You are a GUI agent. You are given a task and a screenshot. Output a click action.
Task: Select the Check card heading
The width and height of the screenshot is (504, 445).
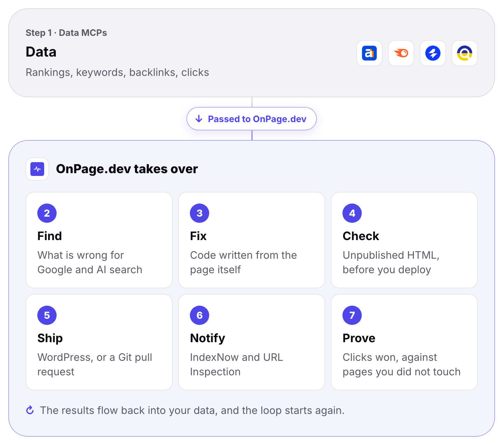click(x=361, y=236)
